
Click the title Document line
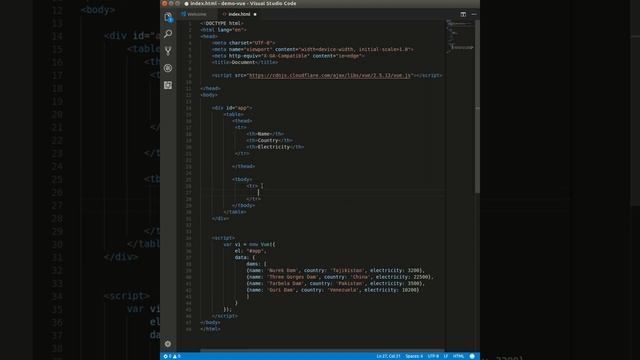(245, 62)
